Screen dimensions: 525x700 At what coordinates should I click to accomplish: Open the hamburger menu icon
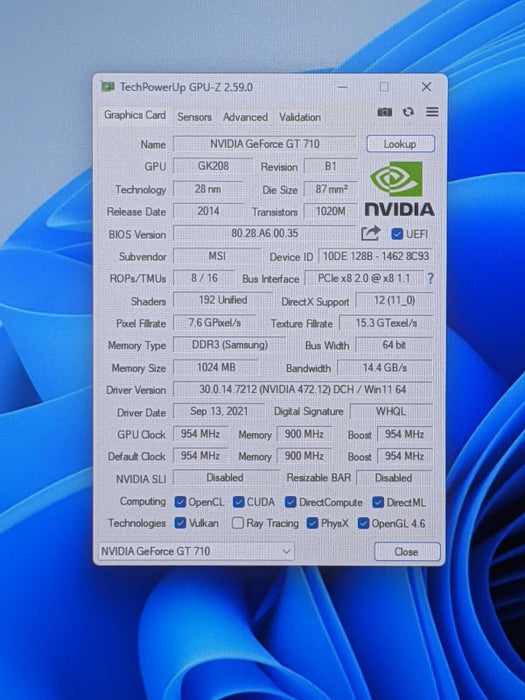432,112
